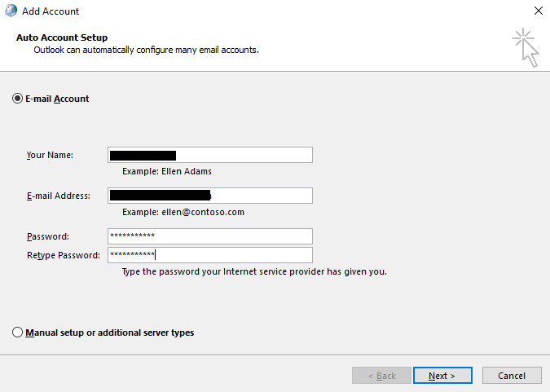Click the sparkling cursor wizard icon
Image resolution: width=550 pixels, height=392 pixels.
tap(526, 47)
